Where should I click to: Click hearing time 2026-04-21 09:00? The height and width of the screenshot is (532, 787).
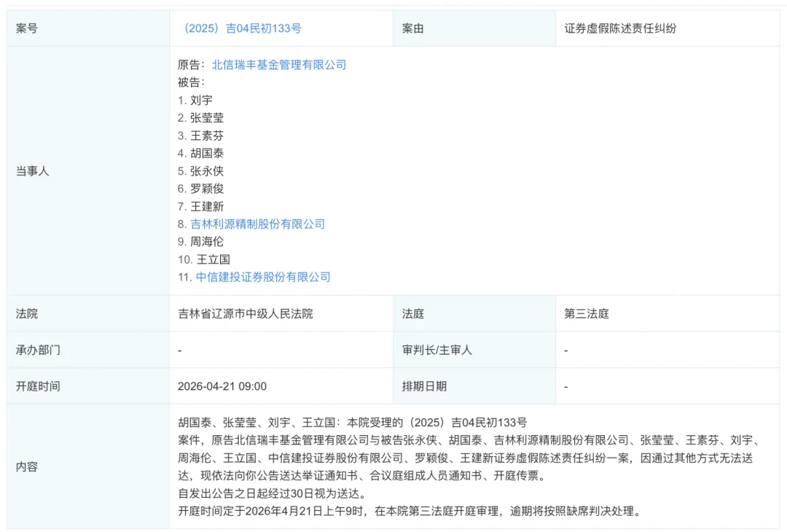[222, 386]
